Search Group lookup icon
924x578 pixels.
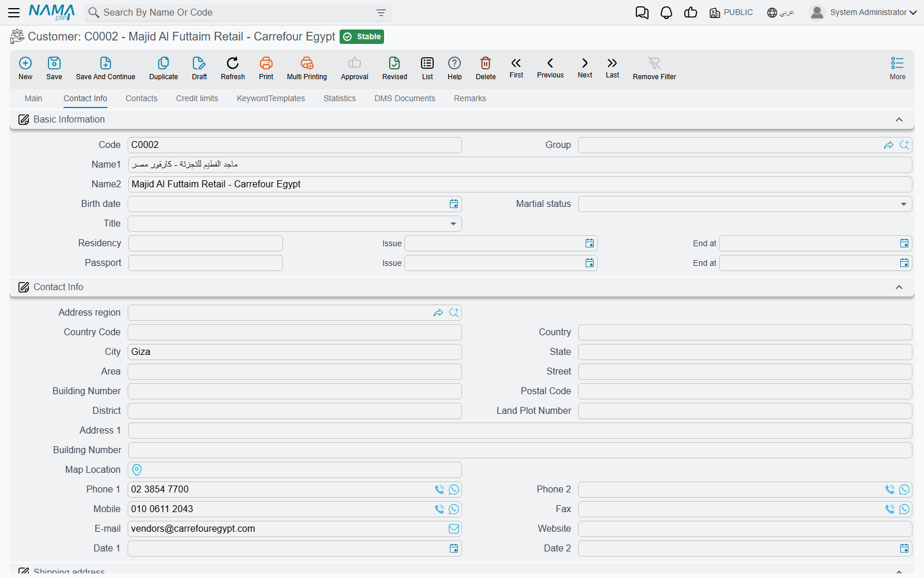[904, 145]
